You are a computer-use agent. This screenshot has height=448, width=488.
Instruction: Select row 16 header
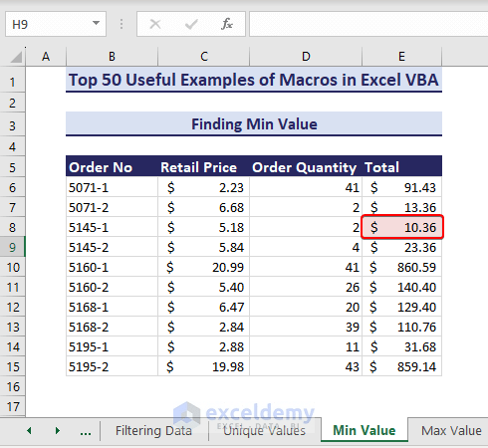pyautogui.click(x=12, y=386)
